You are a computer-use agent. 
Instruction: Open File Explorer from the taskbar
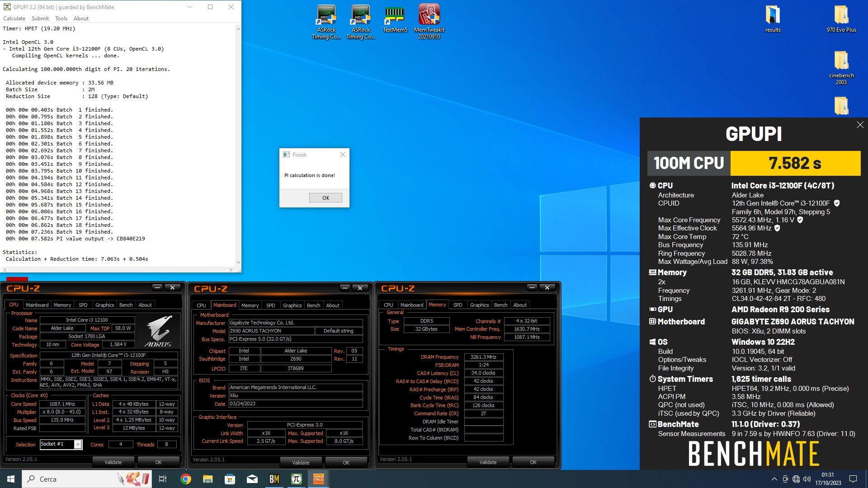[x=208, y=479]
